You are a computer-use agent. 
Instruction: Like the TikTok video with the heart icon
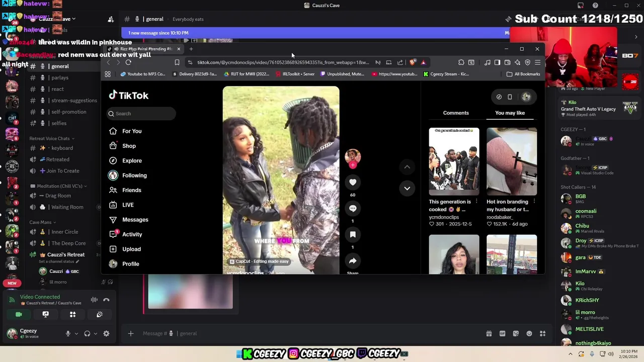pyautogui.click(x=353, y=183)
